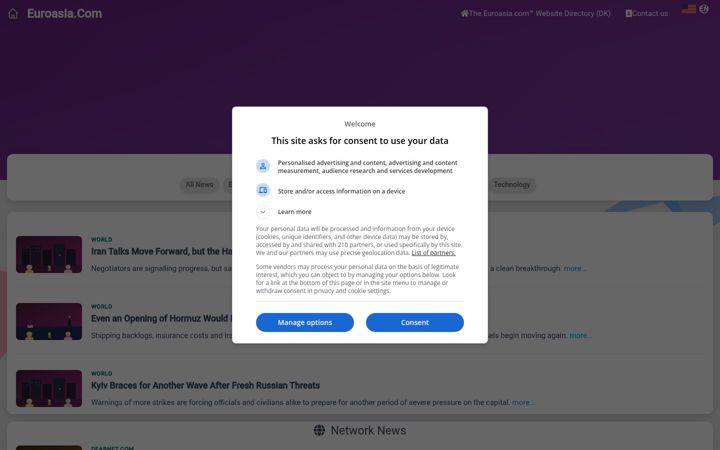Select the Technology category tab
Viewport: 720px width, 450px height.
tap(512, 185)
